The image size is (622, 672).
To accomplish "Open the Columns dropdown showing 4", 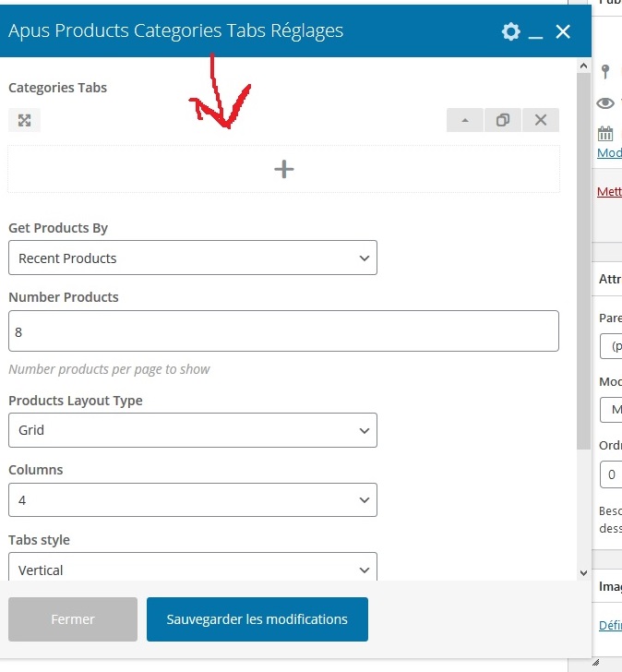I will coord(193,499).
